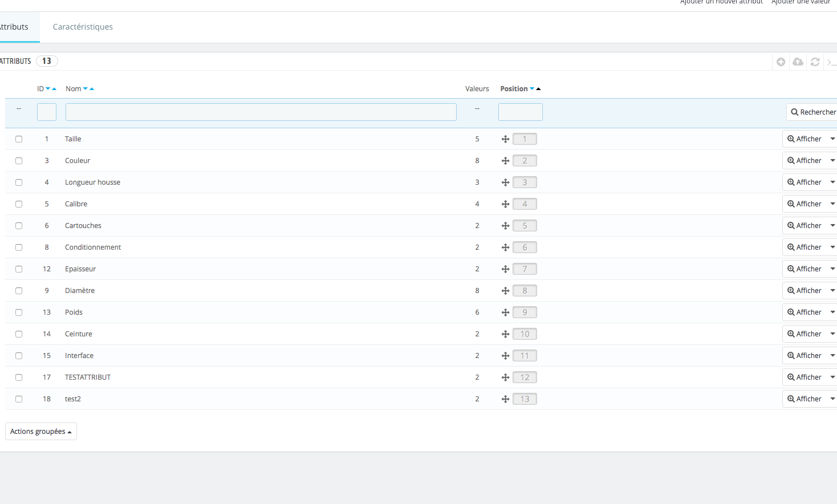This screenshot has width=837, height=504.
Task: Click the Interface attribute name
Action: (x=79, y=356)
